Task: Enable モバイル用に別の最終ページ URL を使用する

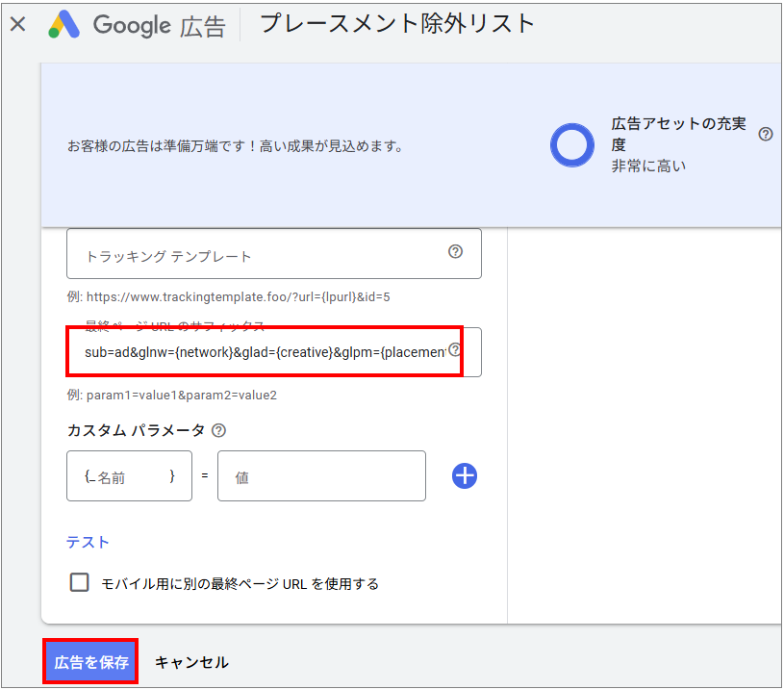Action: pyautogui.click(x=80, y=583)
